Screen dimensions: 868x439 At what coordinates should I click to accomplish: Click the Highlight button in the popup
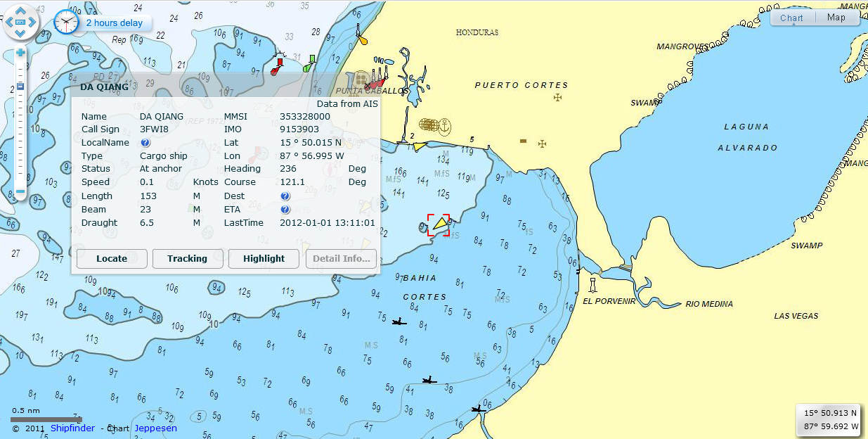point(263,258)
